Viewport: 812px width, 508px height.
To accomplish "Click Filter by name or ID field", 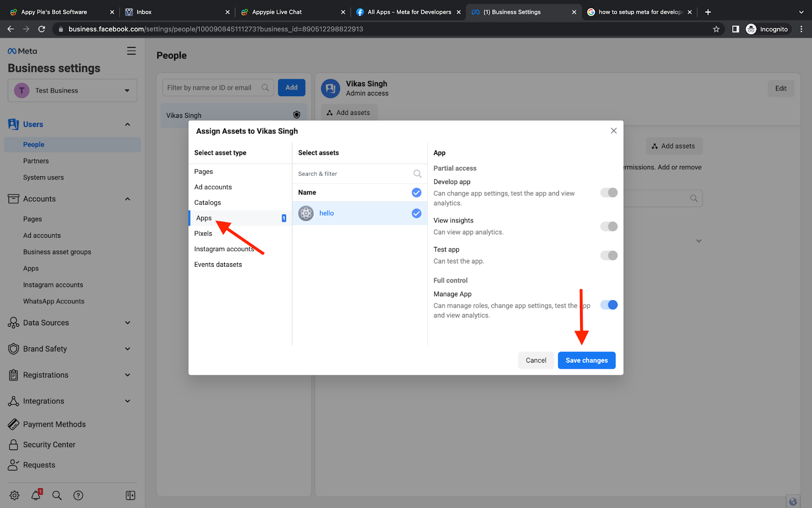I will (x=218, y=87).
